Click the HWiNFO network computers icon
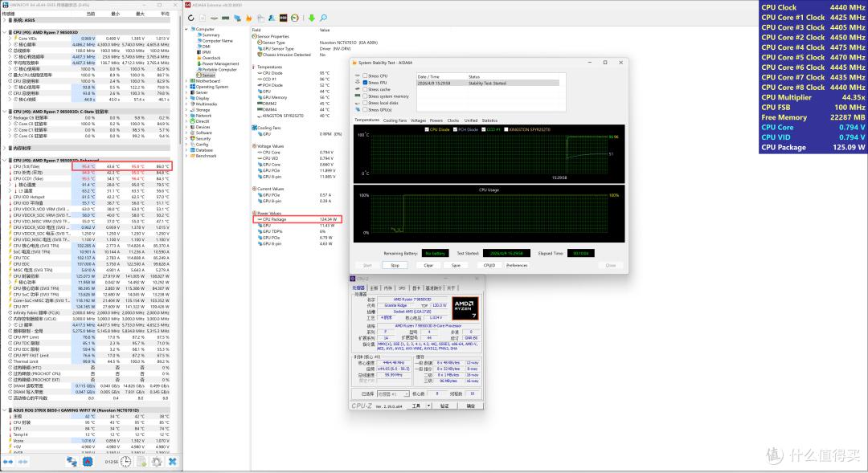The image size is (868, 473). tap(72, 462)
